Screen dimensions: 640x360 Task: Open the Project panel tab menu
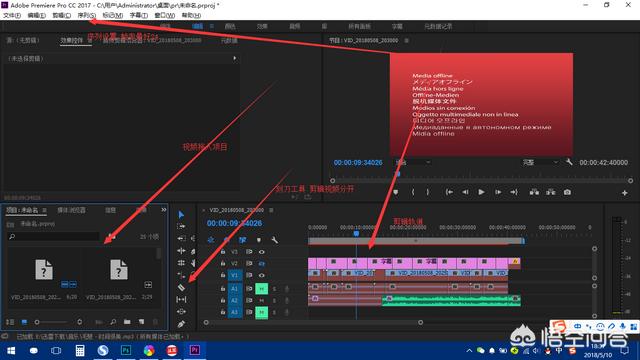[44, 210]
